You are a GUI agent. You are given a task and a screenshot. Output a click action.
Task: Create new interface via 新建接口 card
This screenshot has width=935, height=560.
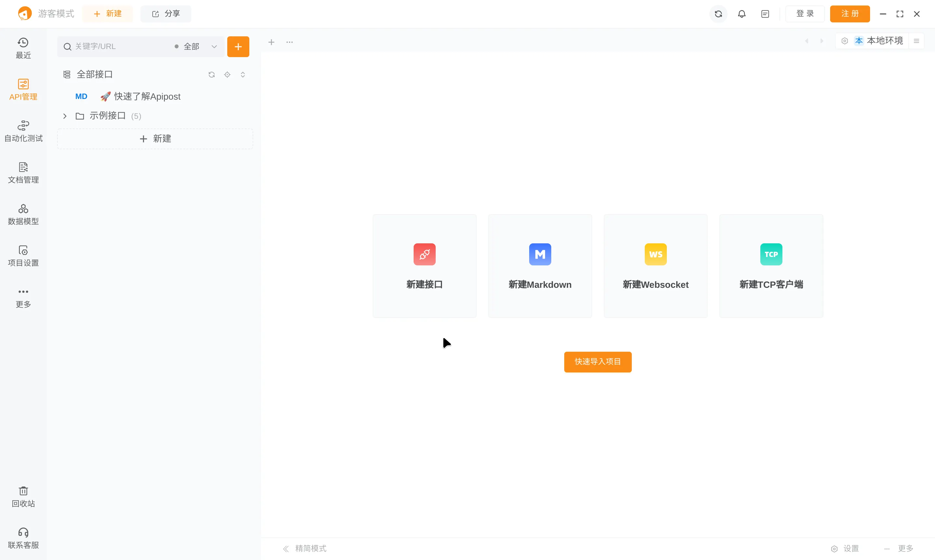click(x=424, y=266)
